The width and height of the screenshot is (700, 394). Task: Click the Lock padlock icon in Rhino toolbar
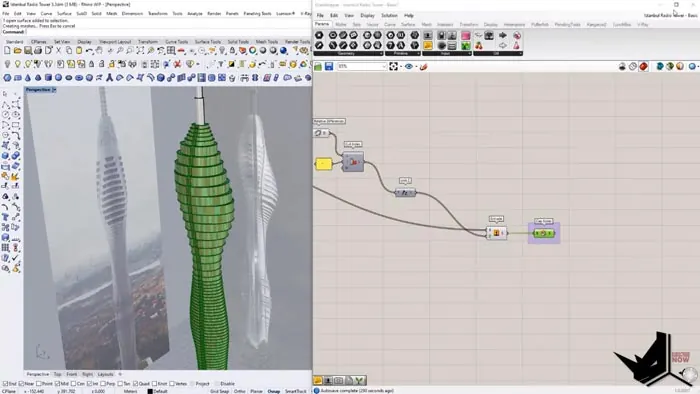click(92, 64)
